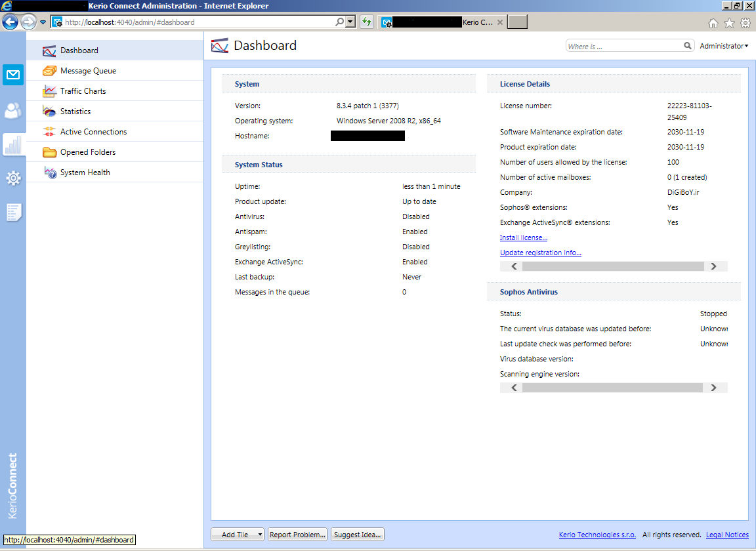The width and height of the screenshot is (756, 551).
Task: Open the logs page icon in left rail
Action: coord(13,212)
